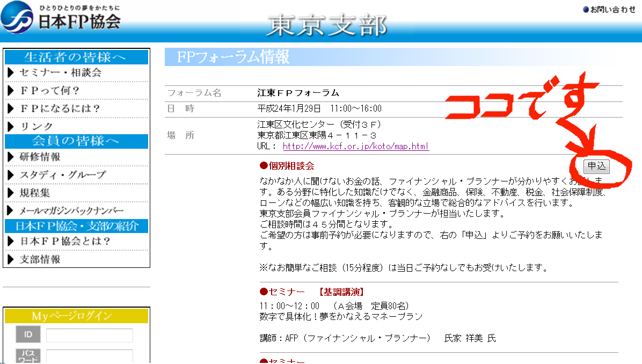This screenshot has width=642, height=364.
Task: Click the 申込 apply button
Action: click(596, 166)
